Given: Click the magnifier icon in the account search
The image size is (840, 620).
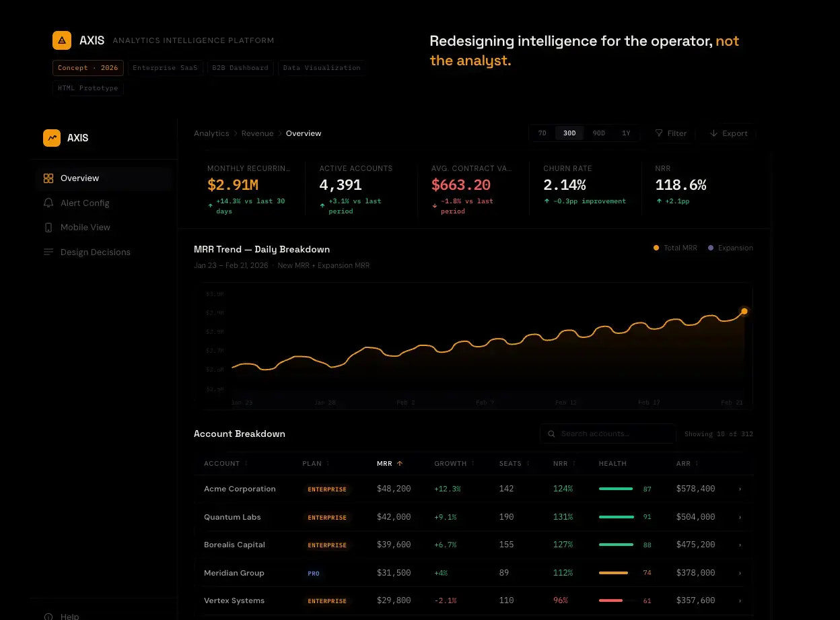Looking at the screenshot, I should tap(552, 434).
